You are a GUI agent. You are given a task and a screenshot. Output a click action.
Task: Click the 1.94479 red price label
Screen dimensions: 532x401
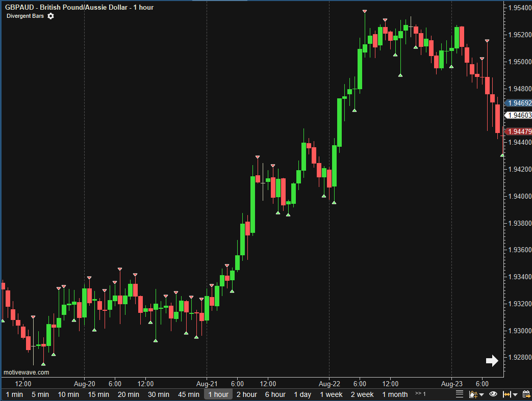coord(518,131)
